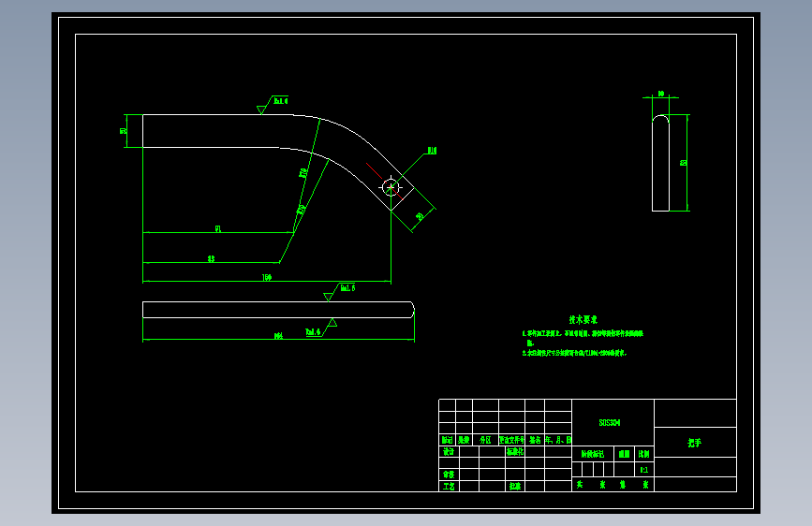This screenshot has width=812, height=526.
Task: Select the "签名" cell in revision table
Action: click(x=535, y=440)
